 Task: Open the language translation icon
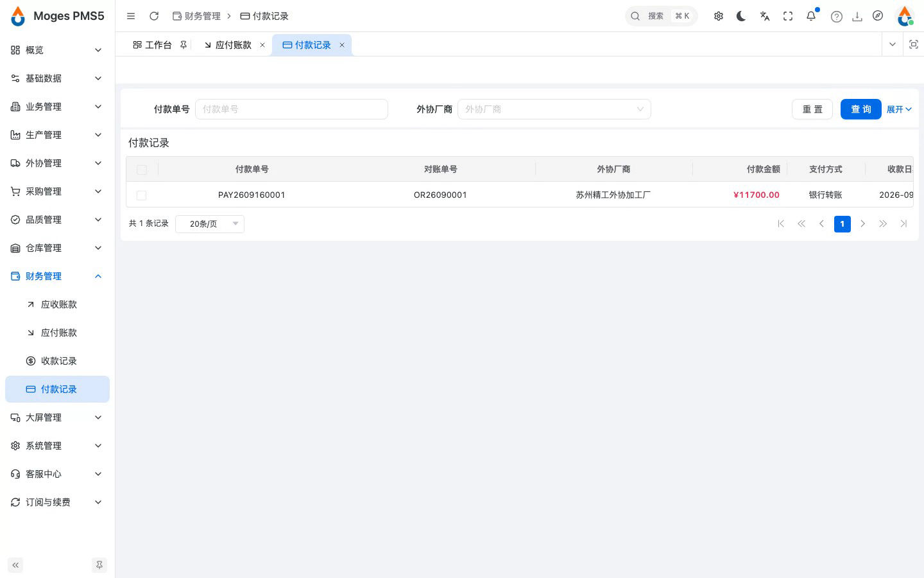765,16
